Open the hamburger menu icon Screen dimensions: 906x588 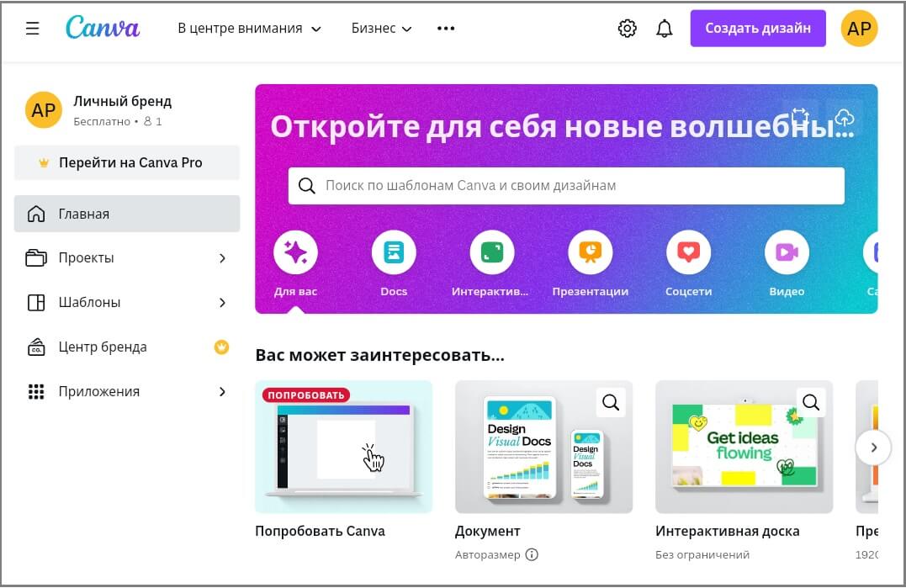tap(33, 29)
